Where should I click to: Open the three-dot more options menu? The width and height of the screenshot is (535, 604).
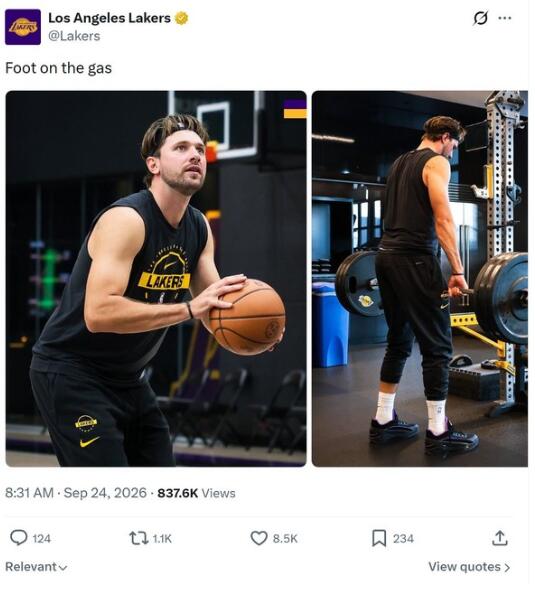tap(505, 18)
